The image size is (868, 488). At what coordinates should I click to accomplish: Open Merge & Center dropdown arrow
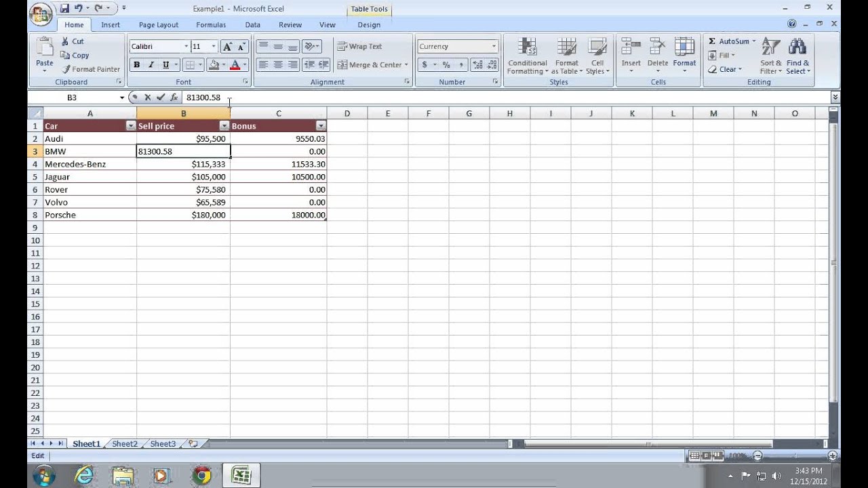point(406,65)
